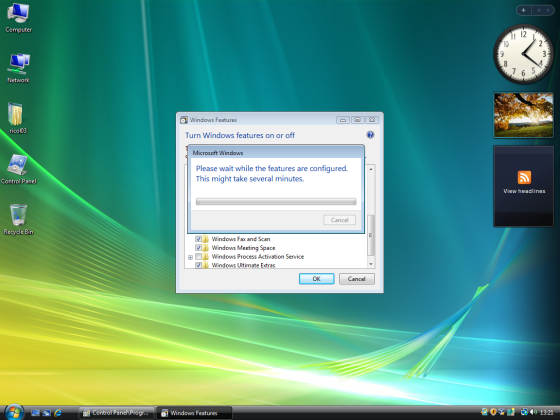Click Cancel in Windows Features dialog
The image size is (560, 420).
pyautogui.click(x=356, y=279)
